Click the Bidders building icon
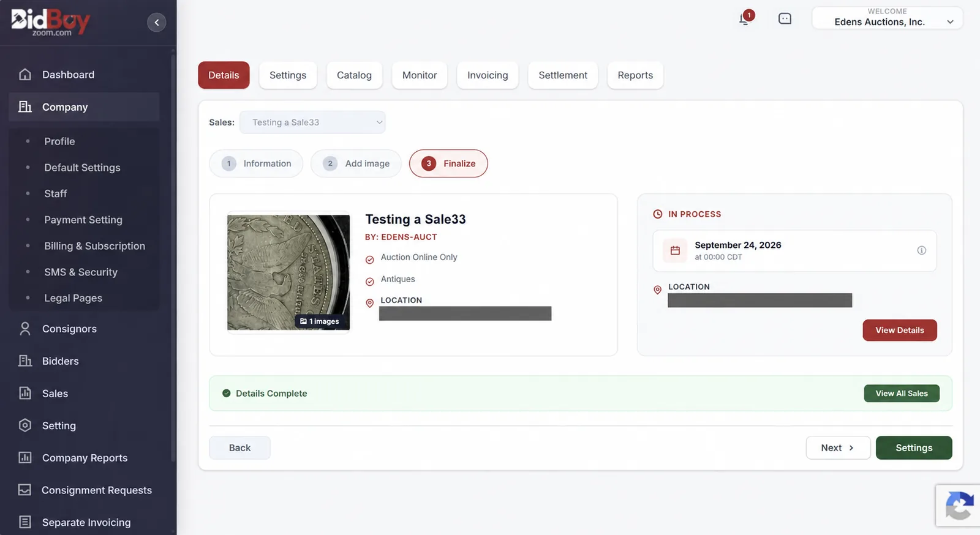Viewport: 980px width, 535px height. pos(25,361)
